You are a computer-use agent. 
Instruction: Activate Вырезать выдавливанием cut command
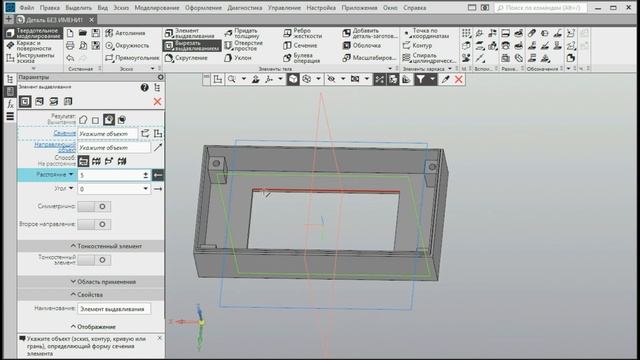pyautogui.click(x=192, y=46)
